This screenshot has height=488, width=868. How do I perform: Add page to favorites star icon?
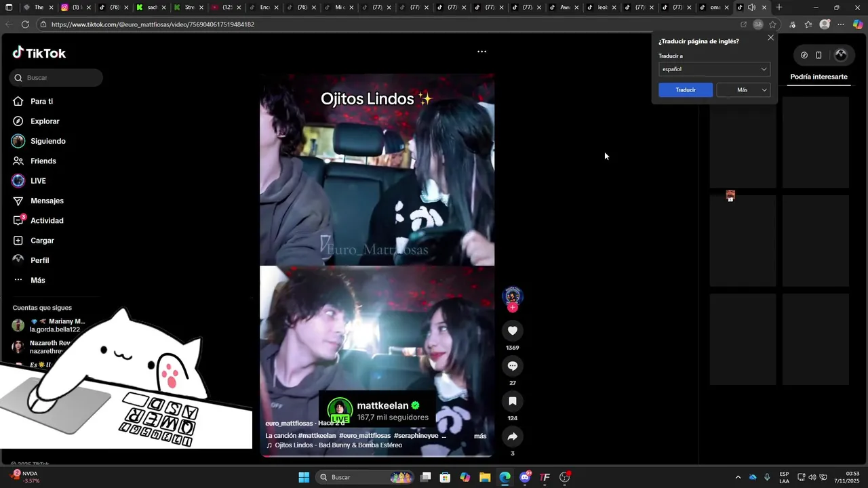point(772,24)
